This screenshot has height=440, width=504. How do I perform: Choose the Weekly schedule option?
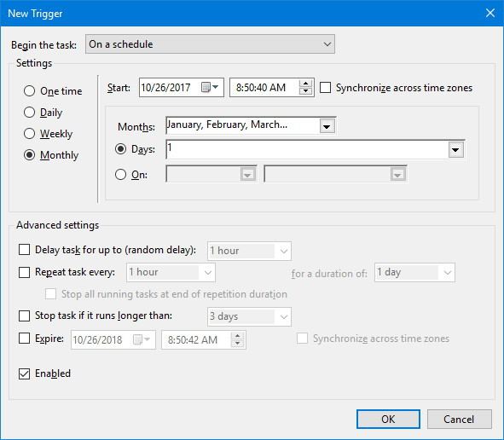(29, 133)
